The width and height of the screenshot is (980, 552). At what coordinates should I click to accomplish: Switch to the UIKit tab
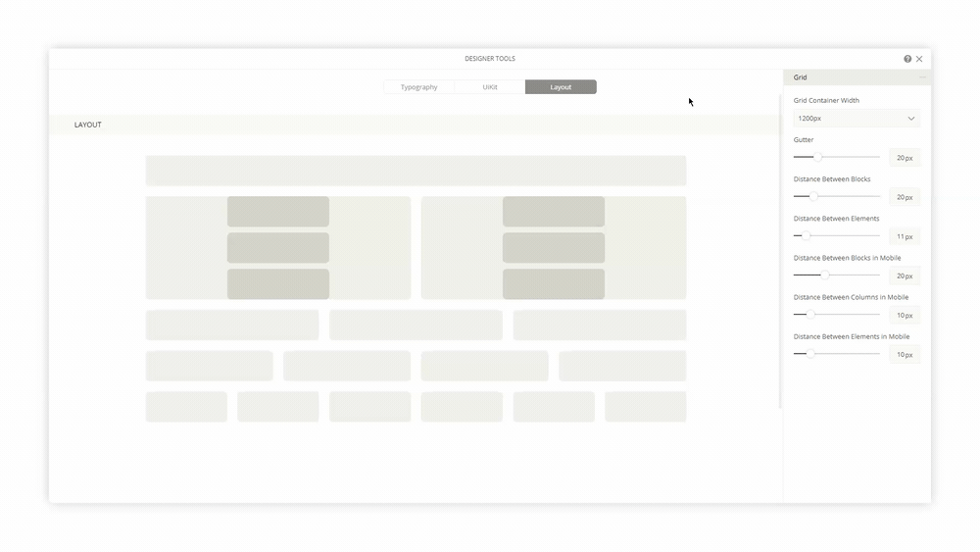489,87
